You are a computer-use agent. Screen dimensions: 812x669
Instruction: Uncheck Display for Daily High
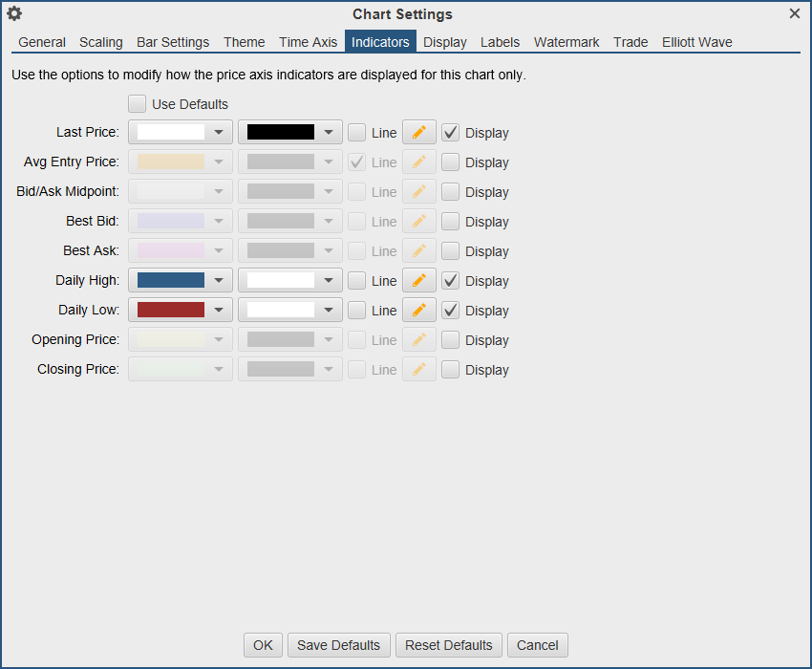click(451, 281)
